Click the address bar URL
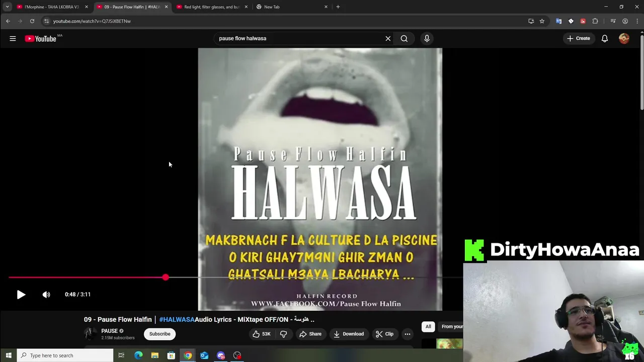The height and width of the screenshot is (362, 644). (x=92, y=21)
